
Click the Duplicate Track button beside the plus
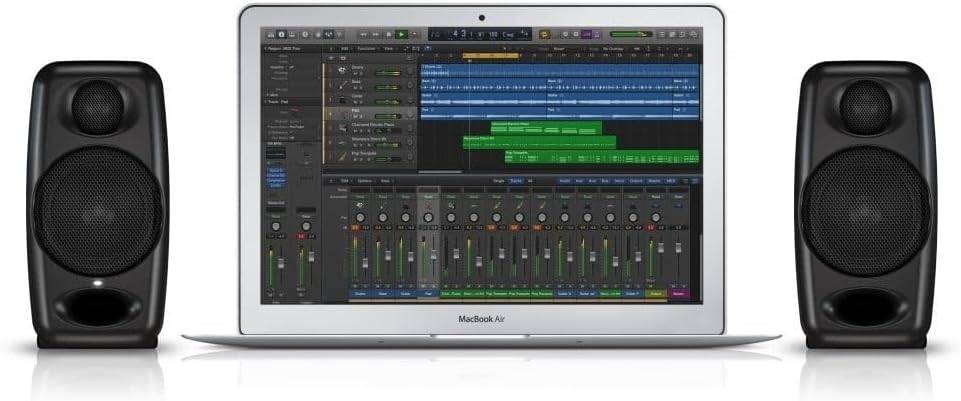click(343, 58)
